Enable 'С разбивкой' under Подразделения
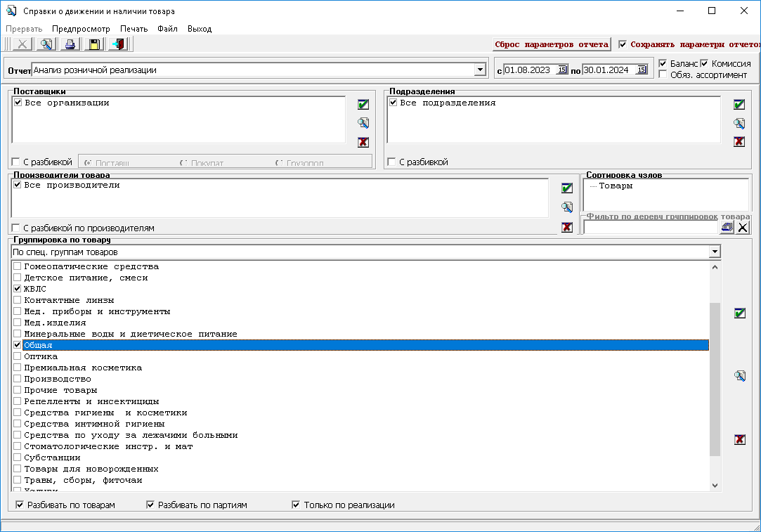 [x=391, y=162]
